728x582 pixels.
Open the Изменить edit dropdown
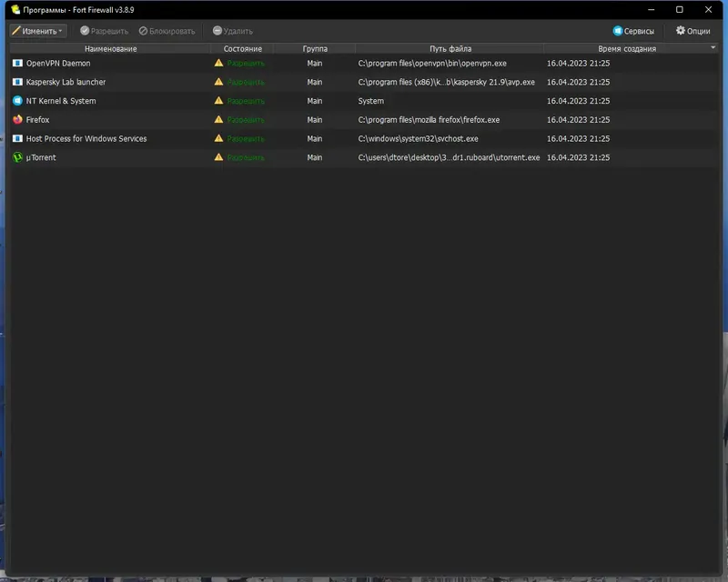coord(38,31)
